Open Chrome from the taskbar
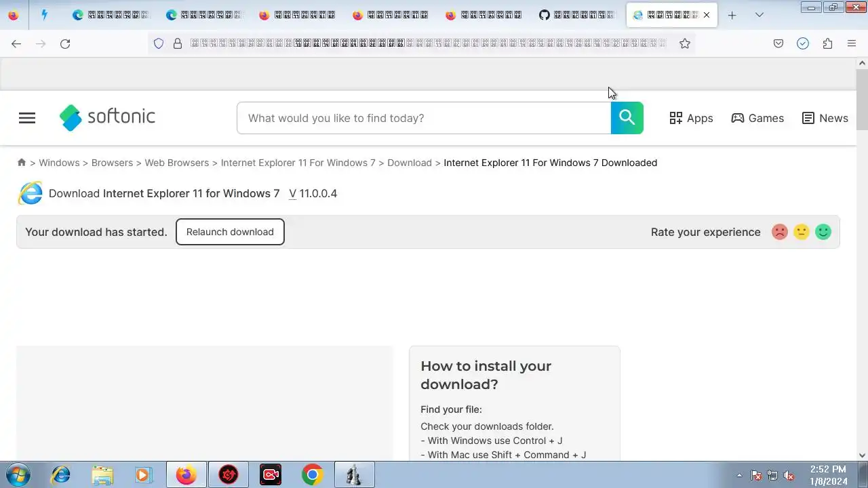Image resolution: width=868 pixels, height=488 pixels. pos(313,475)
